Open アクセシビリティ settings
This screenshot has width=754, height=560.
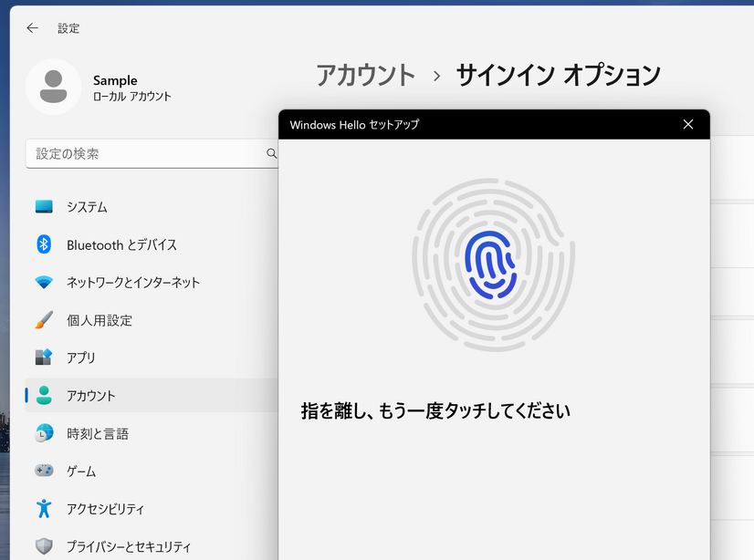(152, 508)
